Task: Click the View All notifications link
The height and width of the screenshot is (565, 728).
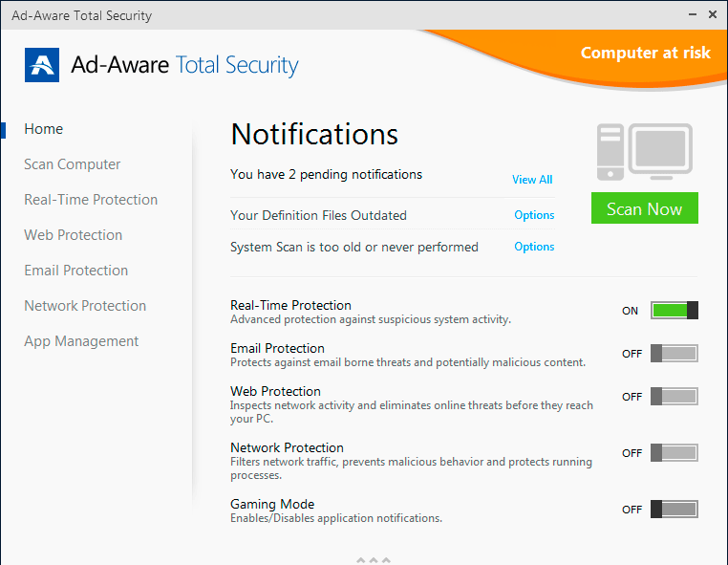Action: click(x=532, y=180)
